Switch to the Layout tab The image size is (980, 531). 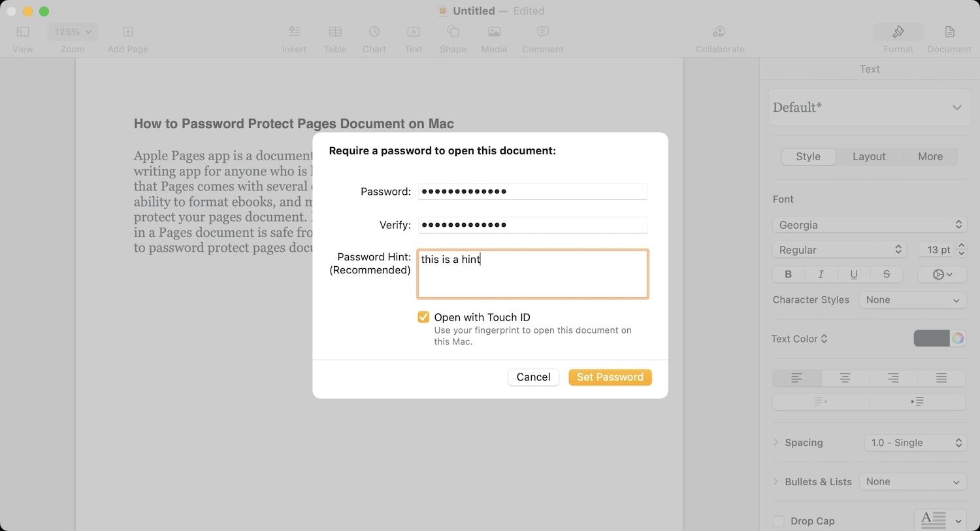pos(869,156)
